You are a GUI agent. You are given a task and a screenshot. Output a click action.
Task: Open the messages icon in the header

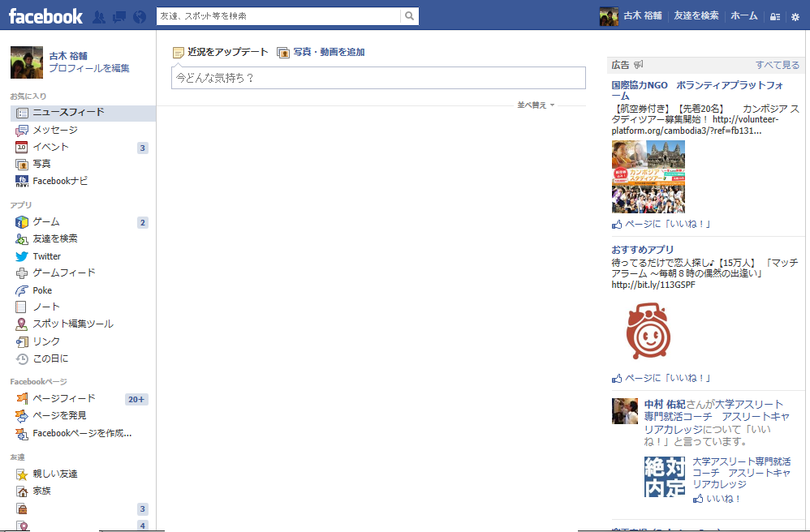click(x=119, y=17)
